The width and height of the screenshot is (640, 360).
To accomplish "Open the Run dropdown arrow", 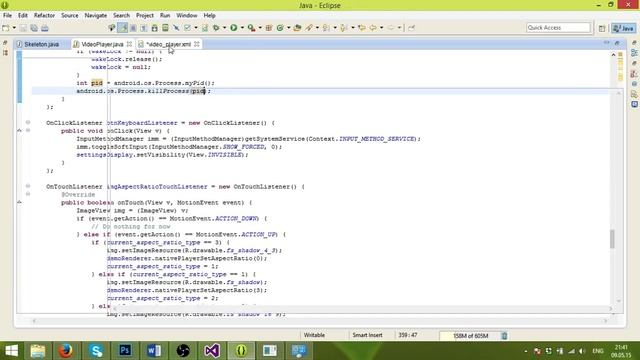I will click(242, 28).
